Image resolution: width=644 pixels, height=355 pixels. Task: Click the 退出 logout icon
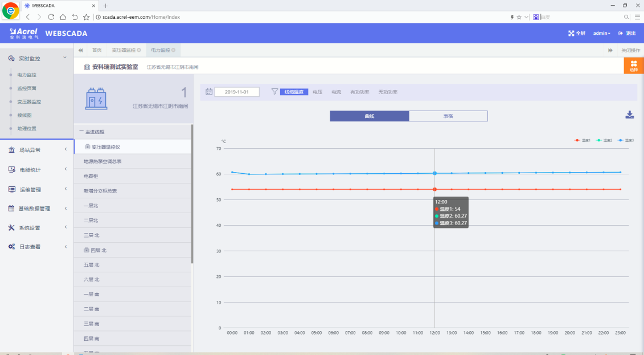pyautogui.click(x=621, y=33)
